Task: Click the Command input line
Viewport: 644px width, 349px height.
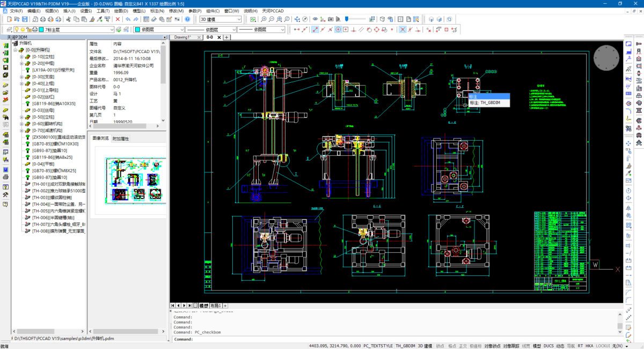Action: click(x=397, y=339)
